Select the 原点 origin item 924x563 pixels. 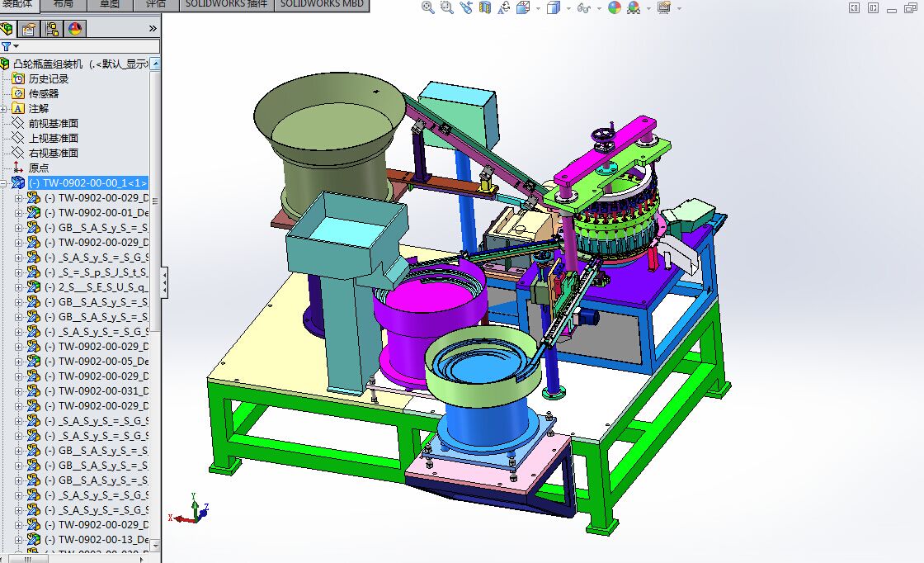click(38, 168)
